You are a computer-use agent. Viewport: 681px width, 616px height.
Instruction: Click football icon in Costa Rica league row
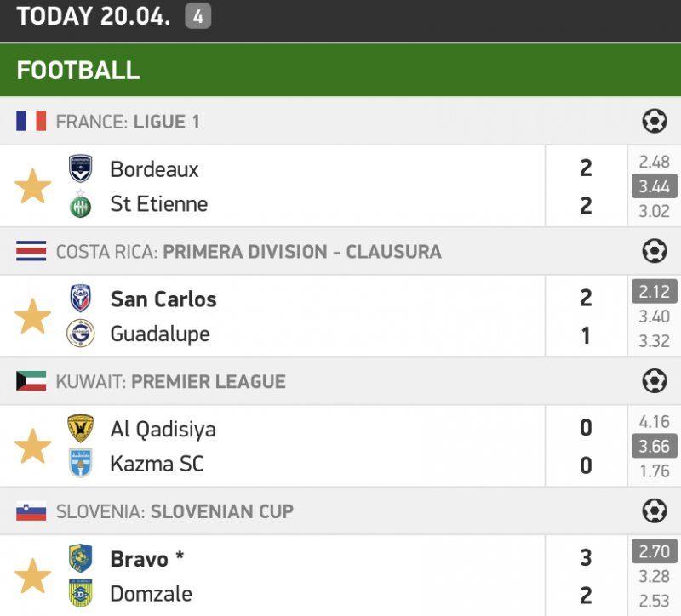click(654, 251)
